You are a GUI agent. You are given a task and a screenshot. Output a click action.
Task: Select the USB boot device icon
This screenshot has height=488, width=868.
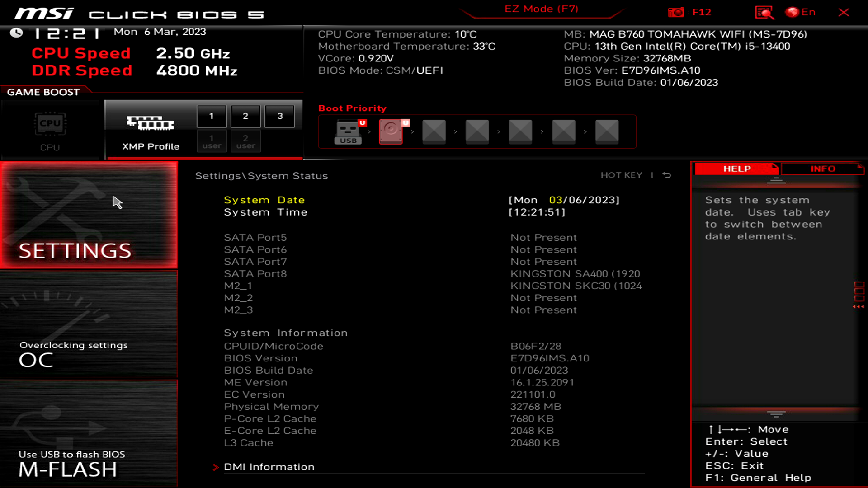(348, 131)
